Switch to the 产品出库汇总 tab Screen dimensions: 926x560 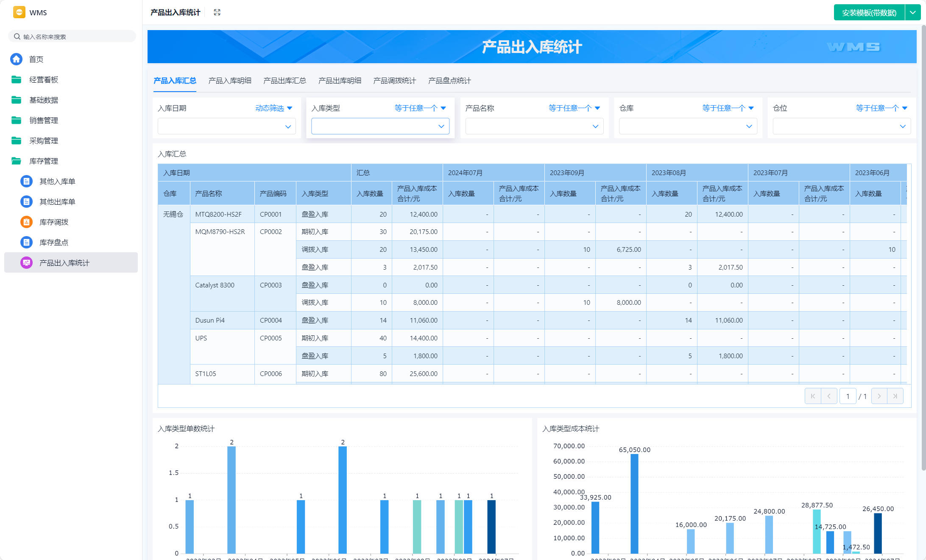coord(284,81)
